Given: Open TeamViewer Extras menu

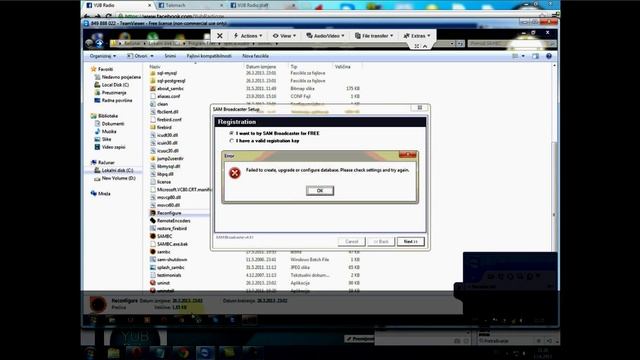Looking at the screenshot, I should click(x=417, y=36).
